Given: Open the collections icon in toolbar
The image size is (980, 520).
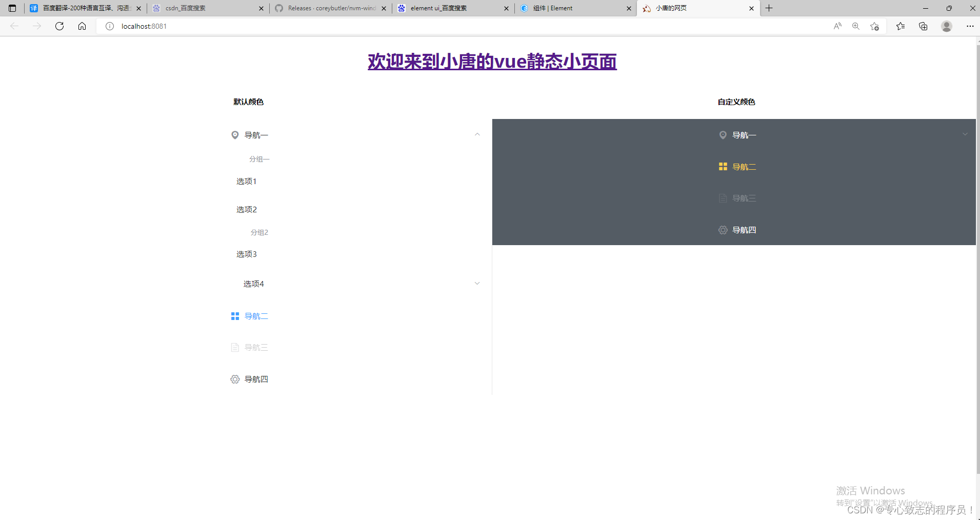Looking at the screenshot, I should pos(923,26).
